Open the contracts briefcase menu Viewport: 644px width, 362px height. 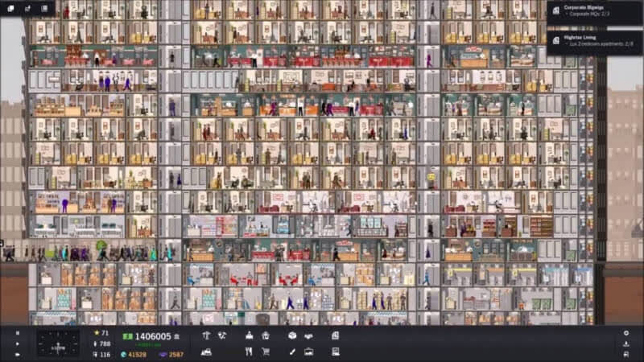pyautogui.click(x=308, y=352)
